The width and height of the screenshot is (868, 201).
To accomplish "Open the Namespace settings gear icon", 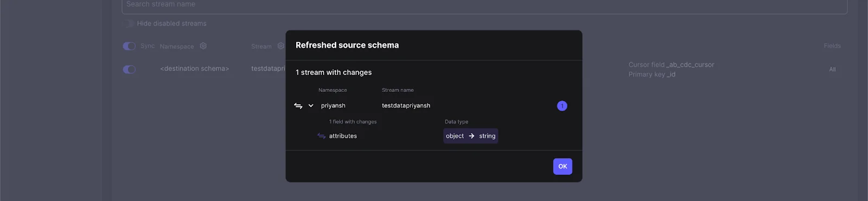I will 203,46.
